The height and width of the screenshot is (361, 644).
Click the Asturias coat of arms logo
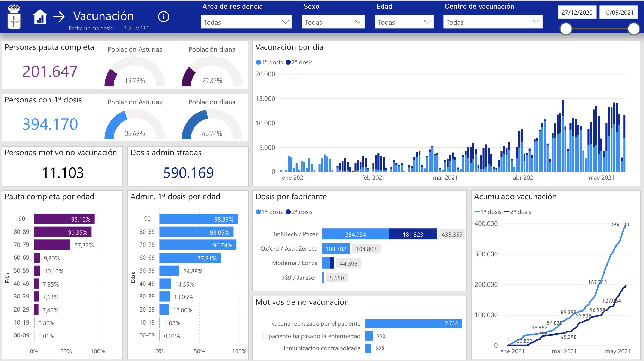pyautogui.click(x=14, y=17)
